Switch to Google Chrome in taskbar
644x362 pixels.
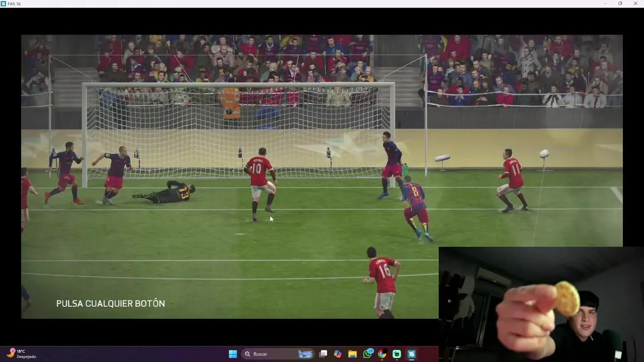pos(382,354)
